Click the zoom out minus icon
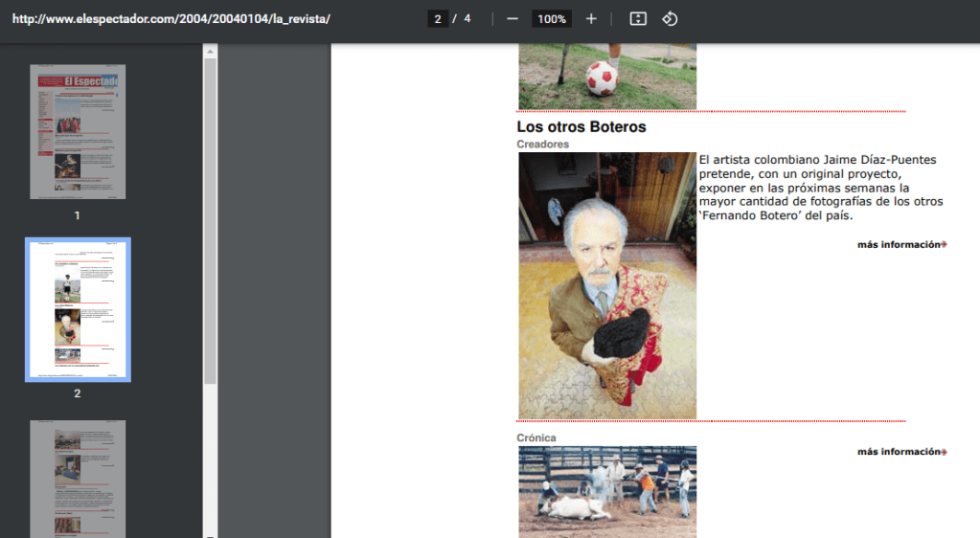 513,19
